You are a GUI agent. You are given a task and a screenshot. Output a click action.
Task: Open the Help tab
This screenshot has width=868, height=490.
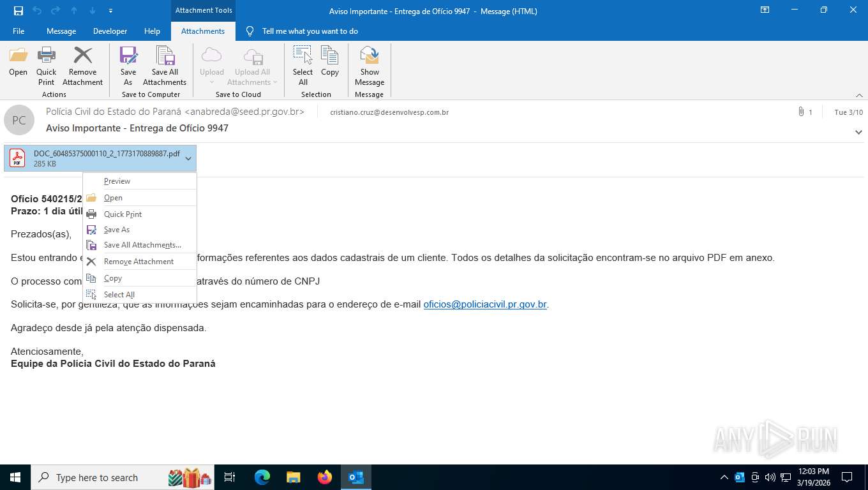152,31
